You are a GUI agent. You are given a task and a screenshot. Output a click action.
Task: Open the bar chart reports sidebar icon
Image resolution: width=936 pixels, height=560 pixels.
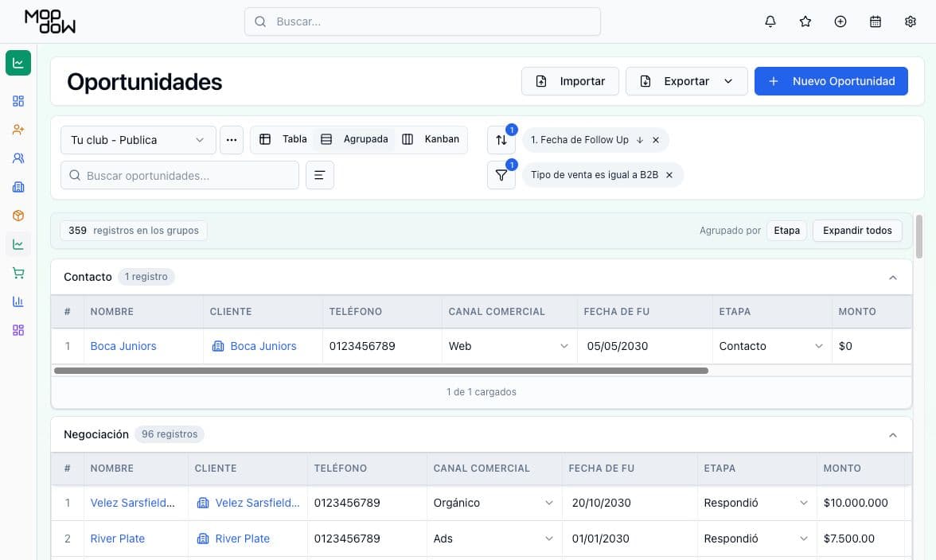(x=18, y=301)
